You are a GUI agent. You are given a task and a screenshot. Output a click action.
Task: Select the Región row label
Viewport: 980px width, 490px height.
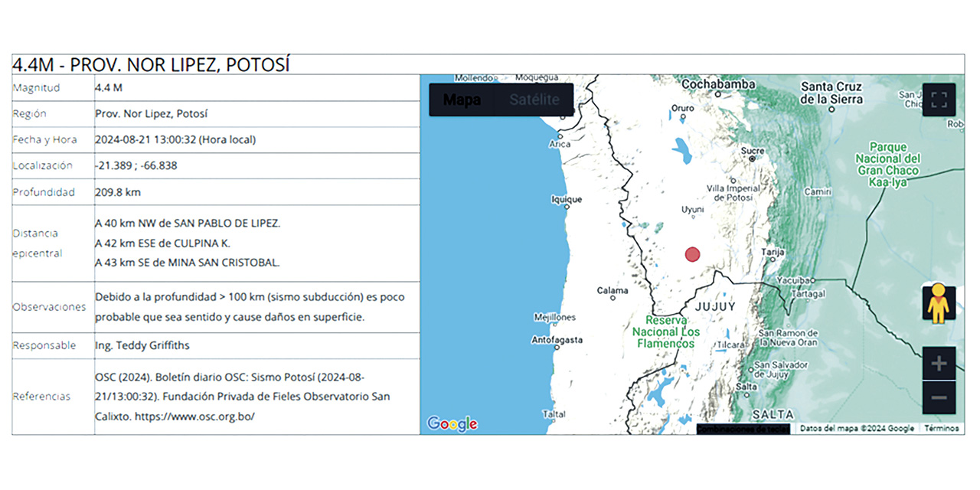point(30,113)
